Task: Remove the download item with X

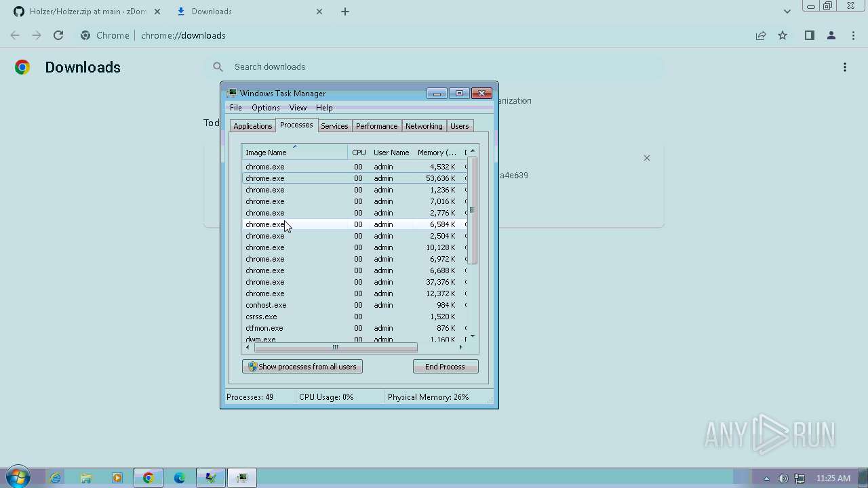Action: coord(647,158)
